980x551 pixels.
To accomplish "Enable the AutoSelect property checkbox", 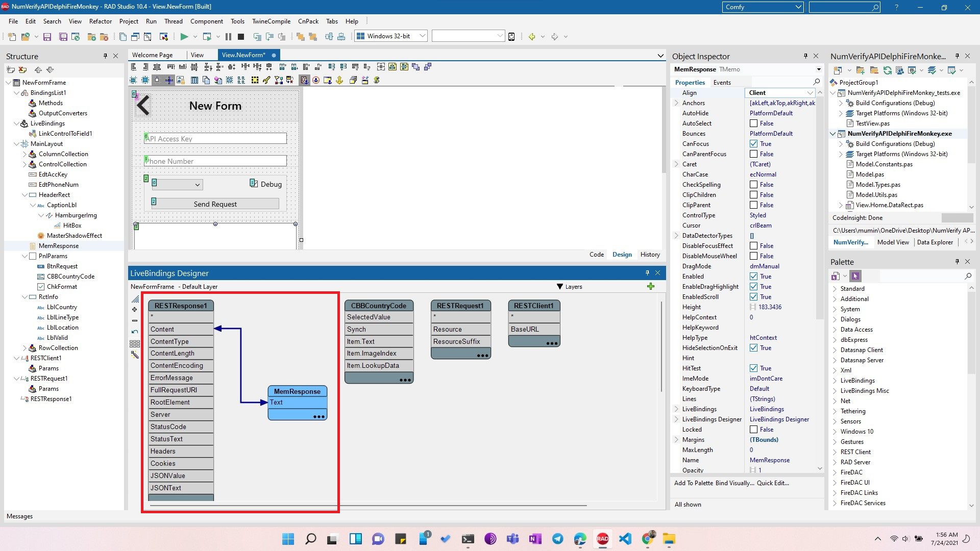I will pyautogui.click(x=754, y=123).
